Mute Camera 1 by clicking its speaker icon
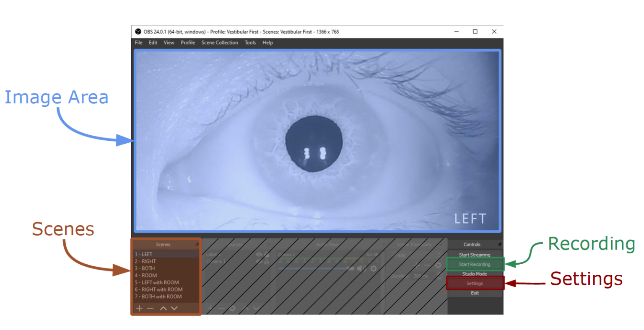The width and height of the screenshot is (644, 330). tap(361, 268)
